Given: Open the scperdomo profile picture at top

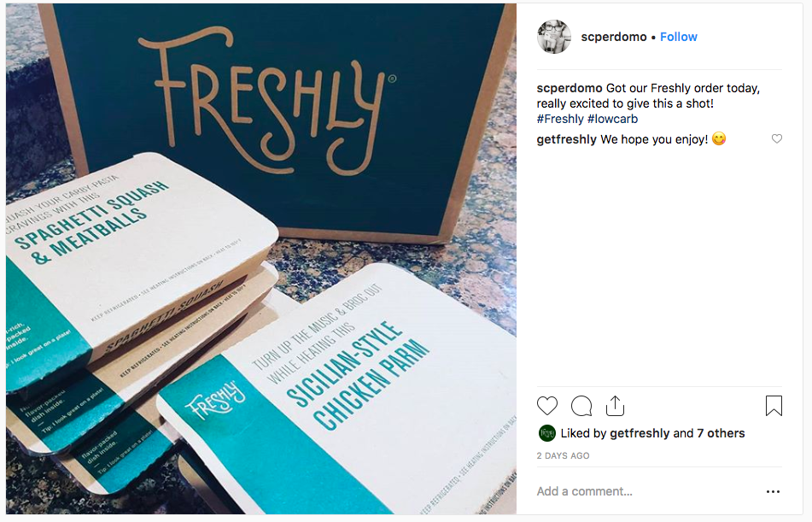Looking at the screenshot, I should 553,37.
